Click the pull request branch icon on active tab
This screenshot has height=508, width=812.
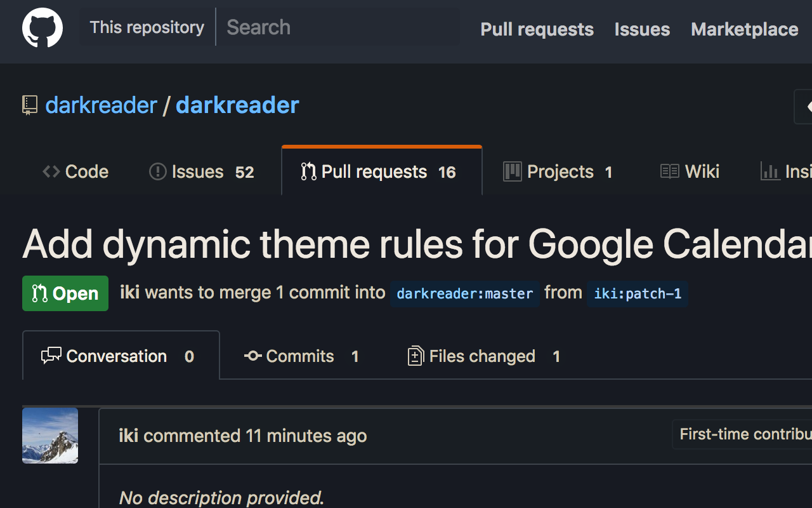(309, 171)
